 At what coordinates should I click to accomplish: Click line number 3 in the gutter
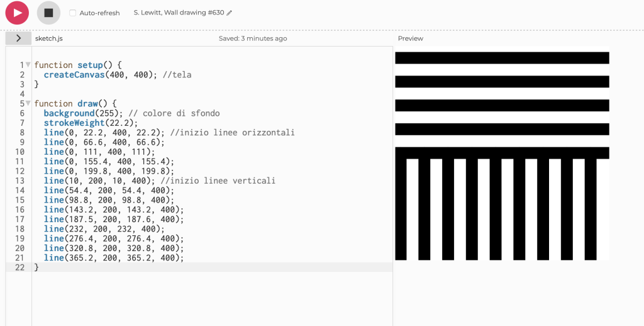[x=21, y=84]
